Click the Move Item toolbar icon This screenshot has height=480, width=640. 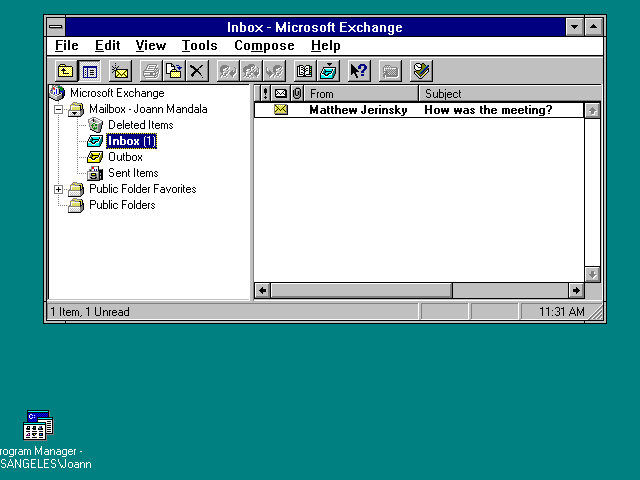point(174,71)
